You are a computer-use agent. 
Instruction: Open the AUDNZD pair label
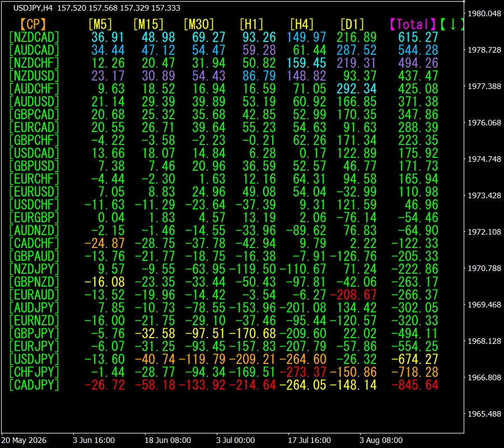[x=34, y=230]
